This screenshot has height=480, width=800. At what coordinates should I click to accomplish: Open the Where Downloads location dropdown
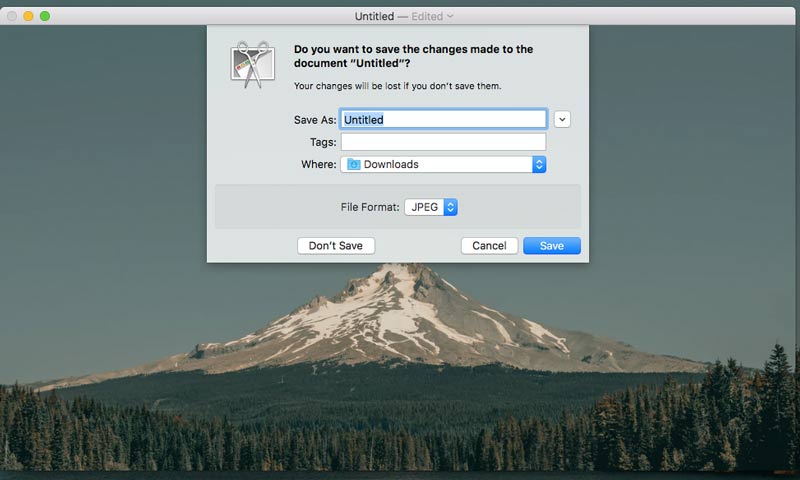click(443, 164)
